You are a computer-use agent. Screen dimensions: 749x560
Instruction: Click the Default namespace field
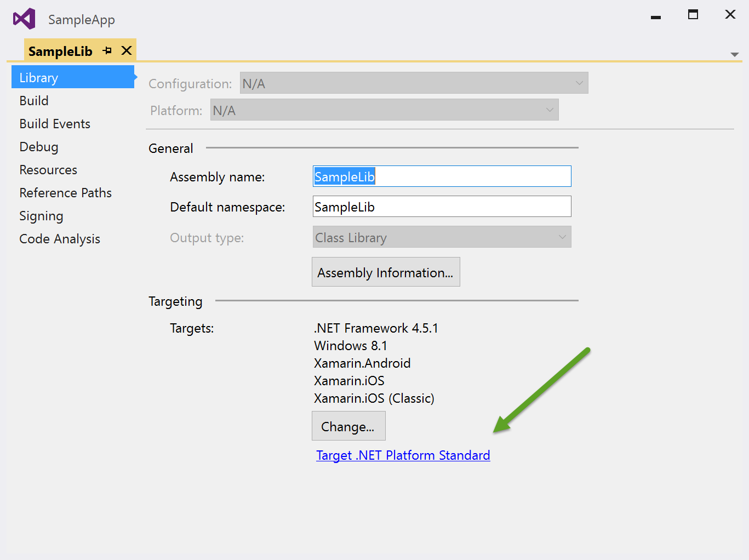point(442,207)
